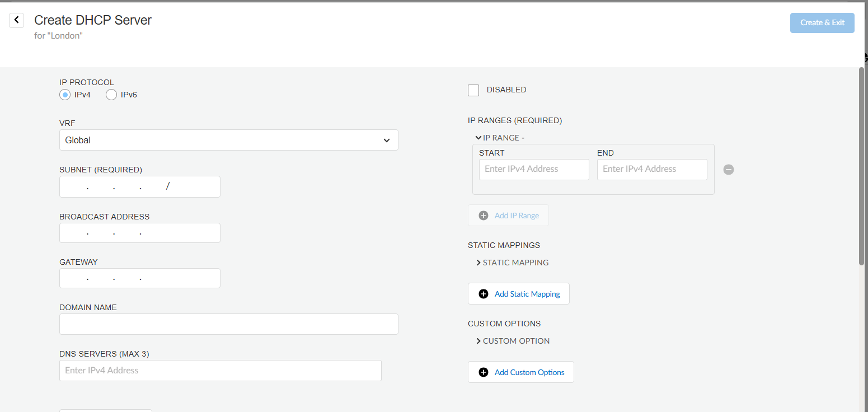This screenshot has height=412, width=868.
Task: Enable the Disabled checkbox
Action: click(473, 90)
